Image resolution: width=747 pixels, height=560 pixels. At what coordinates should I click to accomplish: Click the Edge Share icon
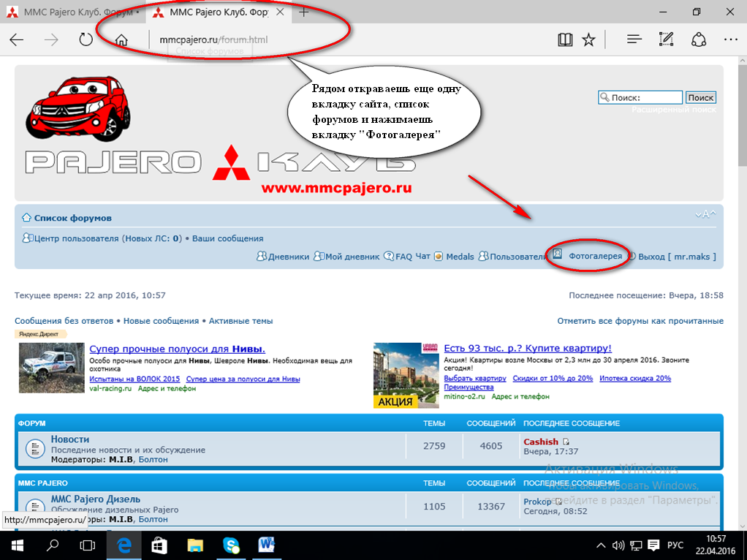coord(699,40)
